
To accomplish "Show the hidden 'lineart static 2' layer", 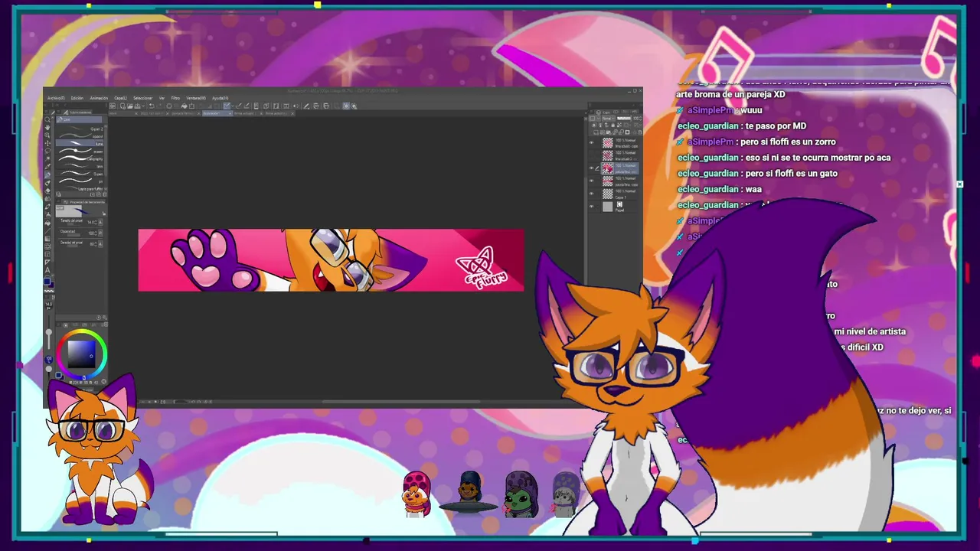I will (591, 155).
